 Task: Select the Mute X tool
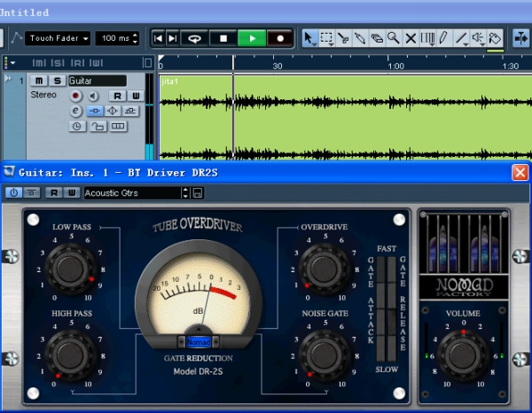[x=411, y=38]
